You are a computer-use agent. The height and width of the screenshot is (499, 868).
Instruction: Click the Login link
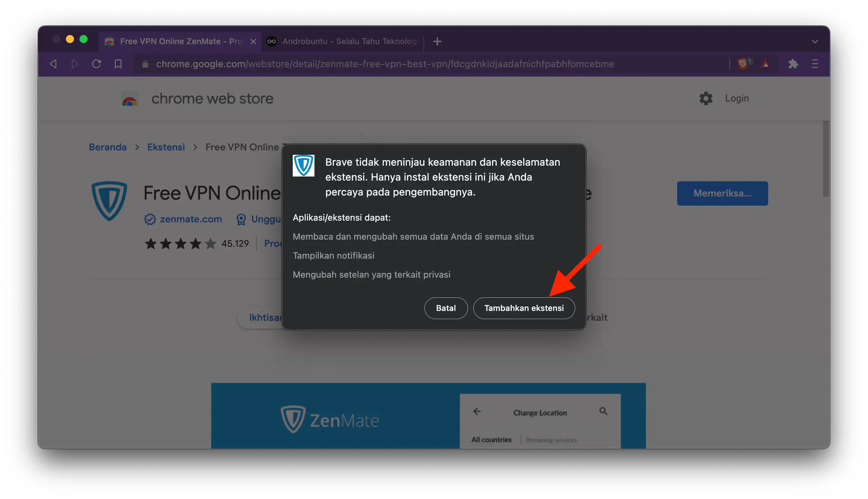pos(737,98)
